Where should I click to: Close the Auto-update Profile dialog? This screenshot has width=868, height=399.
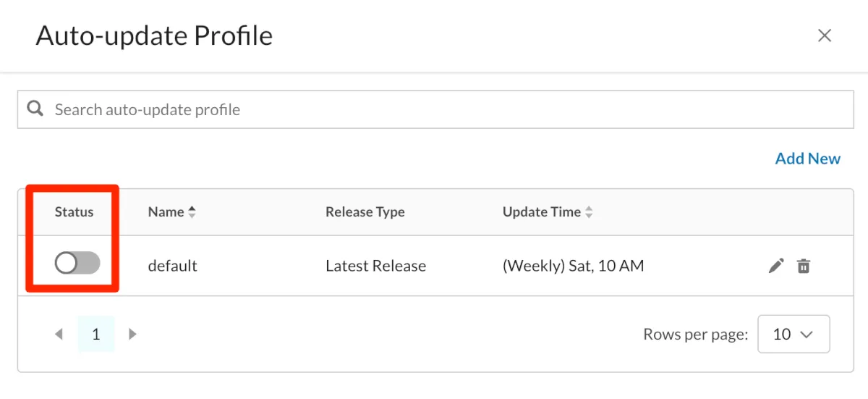tap(824, 35)
